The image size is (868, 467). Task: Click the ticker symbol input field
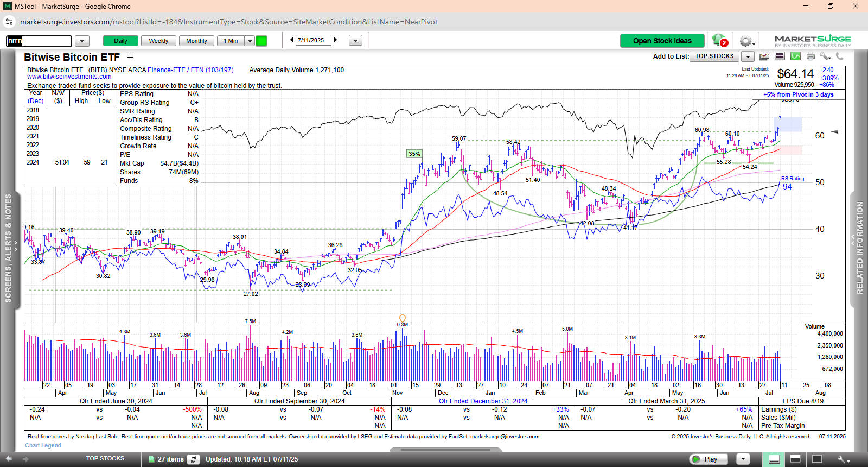coord(39,41)
